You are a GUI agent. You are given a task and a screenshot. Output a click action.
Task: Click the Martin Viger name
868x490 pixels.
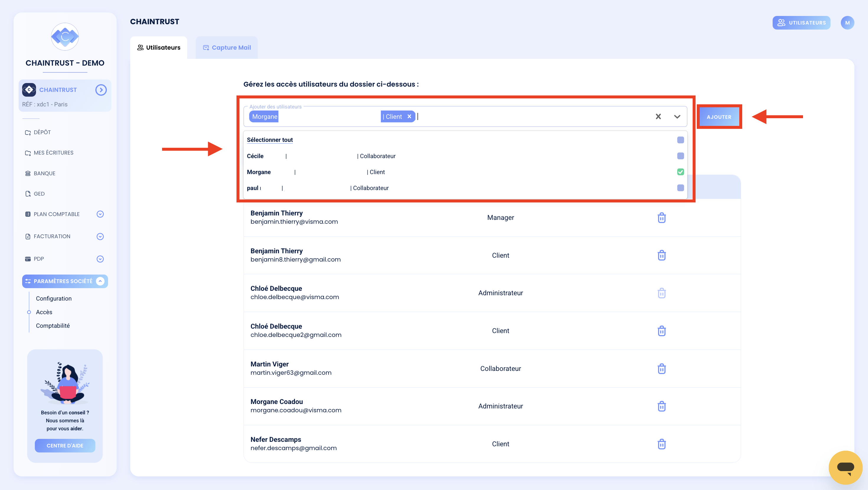point(270,364)
